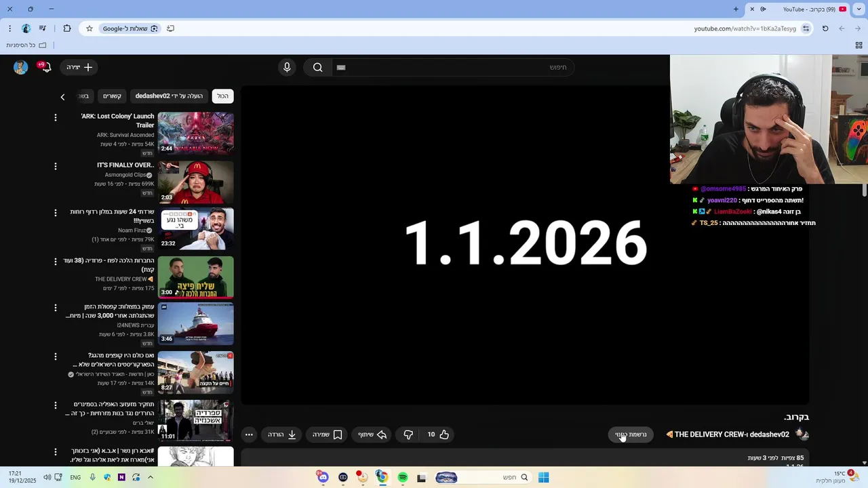Click the Noam Firuz channel name
Viewport: 868px width, 488px height.
tap(132, 230)
